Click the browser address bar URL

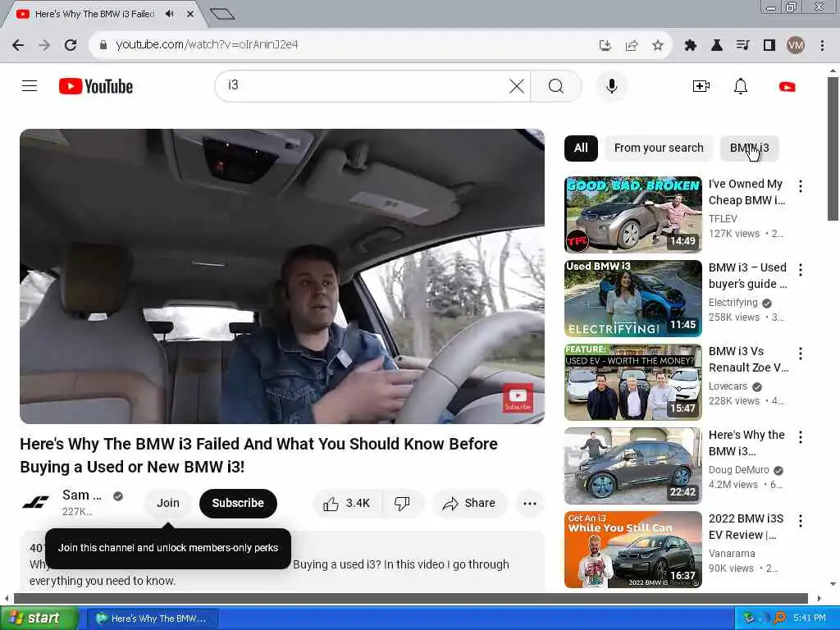[207, 45]
